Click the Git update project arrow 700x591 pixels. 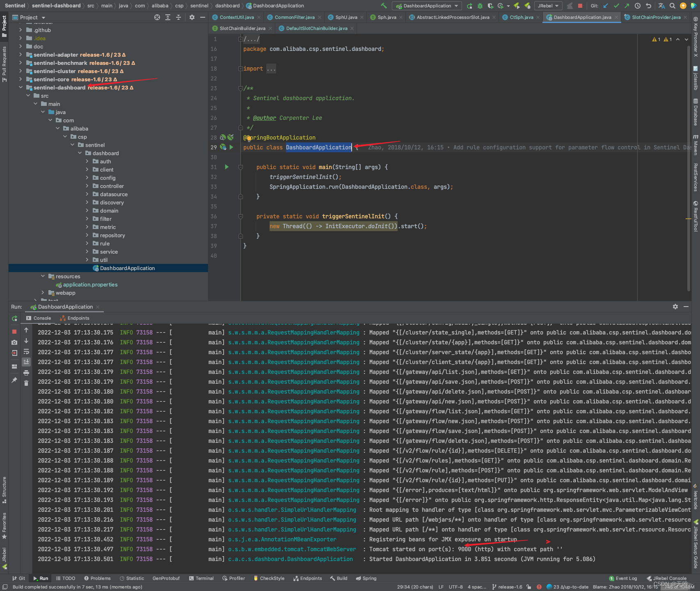tap(606, 6)
